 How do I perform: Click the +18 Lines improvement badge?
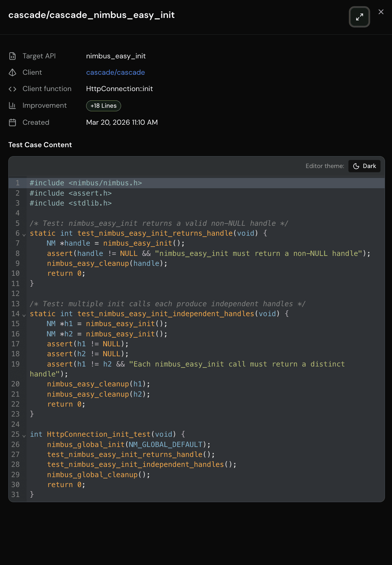coord(103,106)
